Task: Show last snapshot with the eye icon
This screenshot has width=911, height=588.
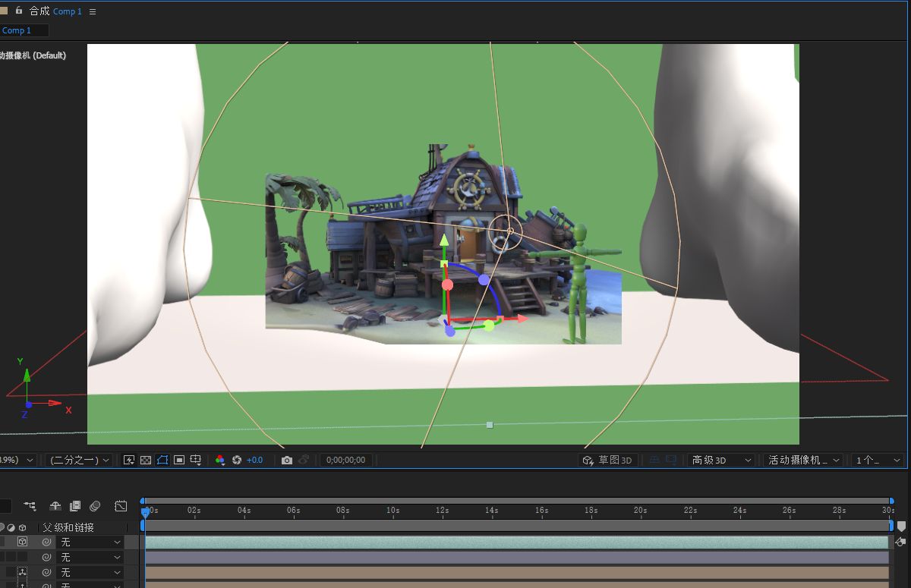Action: (303, 460)
